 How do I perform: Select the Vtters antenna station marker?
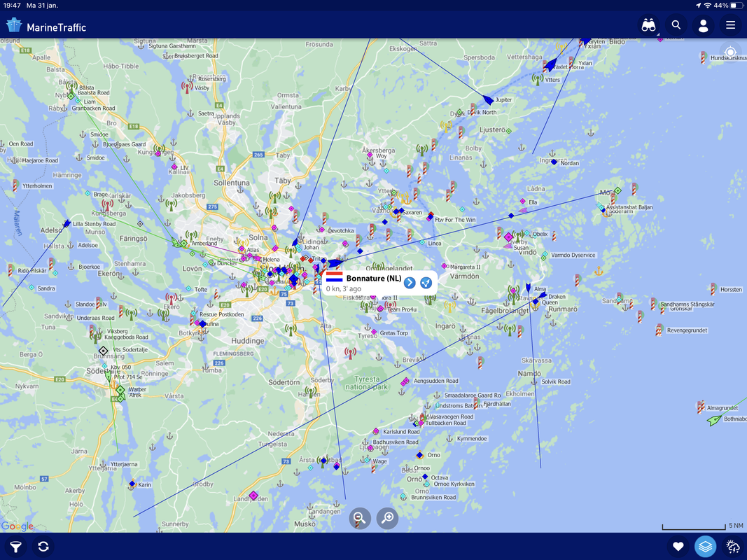click(x=538, y=79)
